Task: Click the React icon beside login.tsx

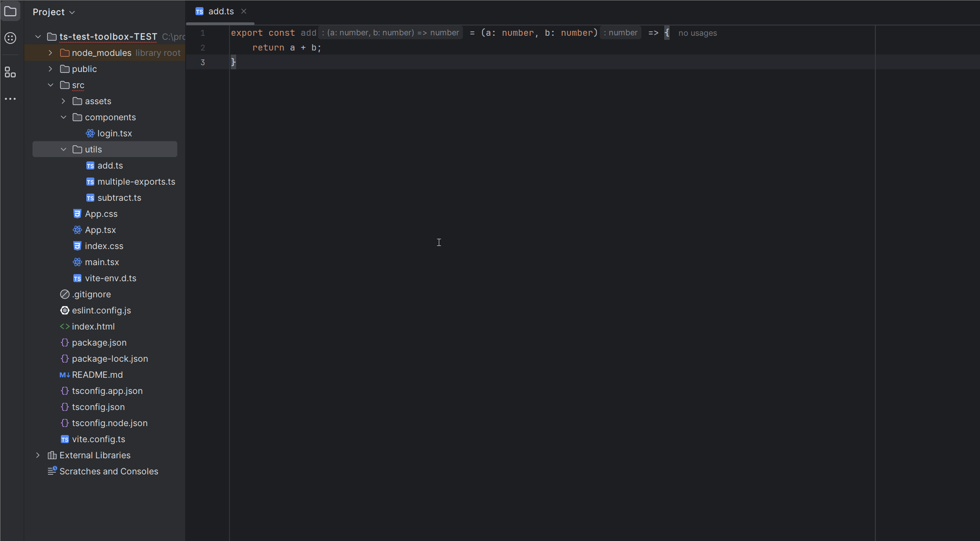Action: pyautogui.click(x=90, y=133)
